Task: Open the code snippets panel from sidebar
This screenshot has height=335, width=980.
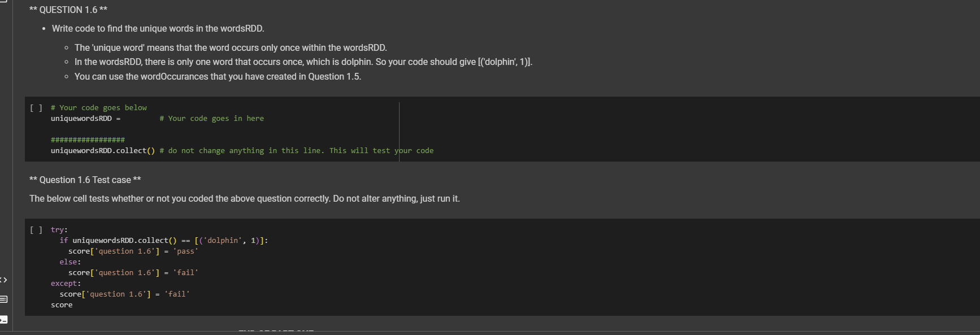Action: [x=3, y=280]
